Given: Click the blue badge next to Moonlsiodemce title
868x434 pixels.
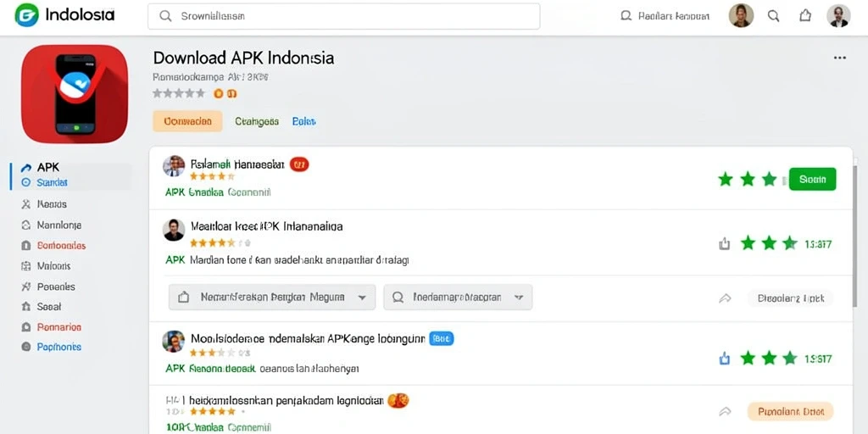Looking at the screenshot, I should tap(441, 338).
